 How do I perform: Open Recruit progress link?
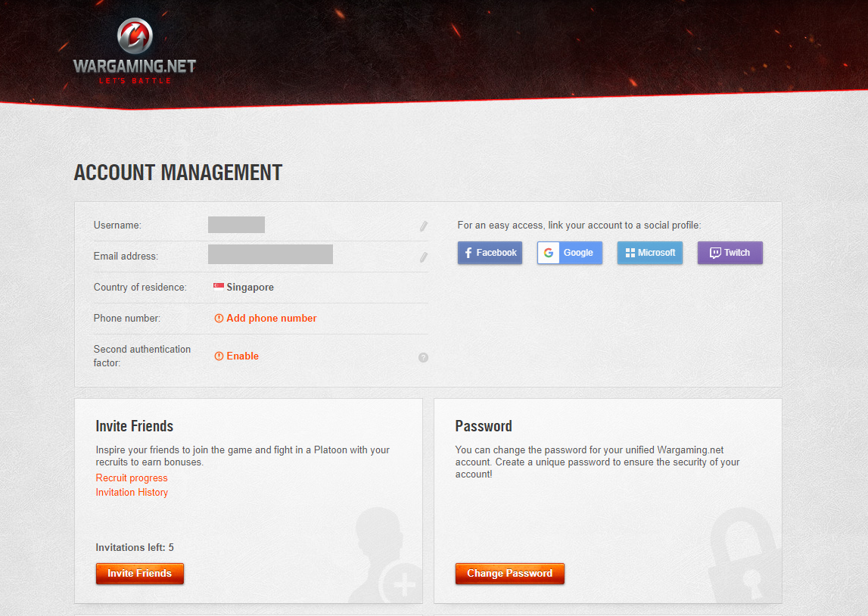click(x=132, y=478)
